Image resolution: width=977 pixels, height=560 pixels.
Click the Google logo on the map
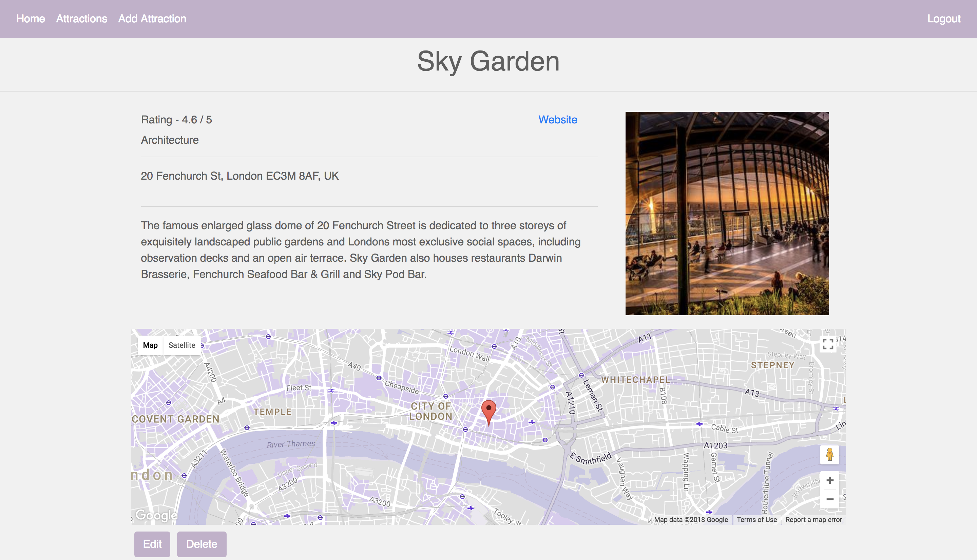point(156,515)
